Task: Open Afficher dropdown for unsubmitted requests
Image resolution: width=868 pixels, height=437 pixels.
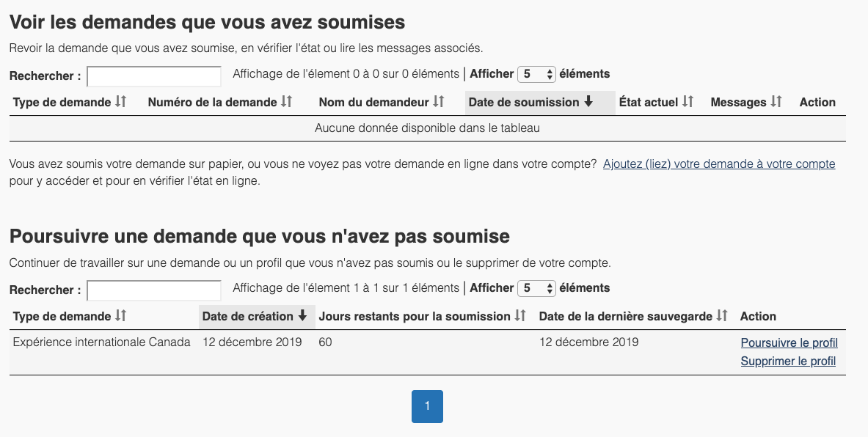Action: point(537,288)
